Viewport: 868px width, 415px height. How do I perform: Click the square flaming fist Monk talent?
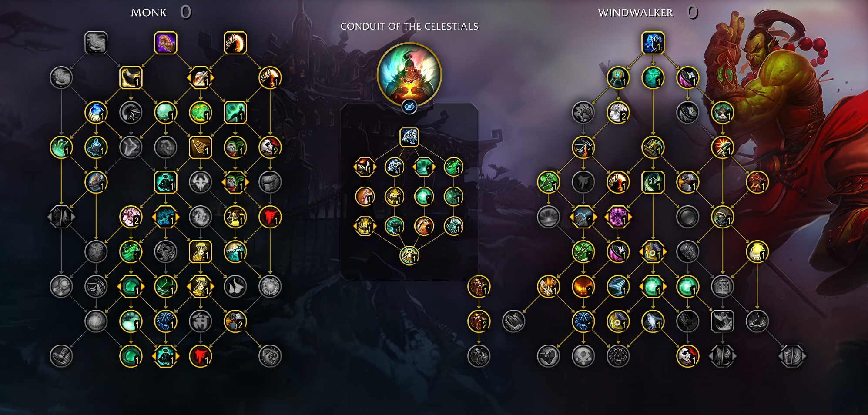(235, 43)
